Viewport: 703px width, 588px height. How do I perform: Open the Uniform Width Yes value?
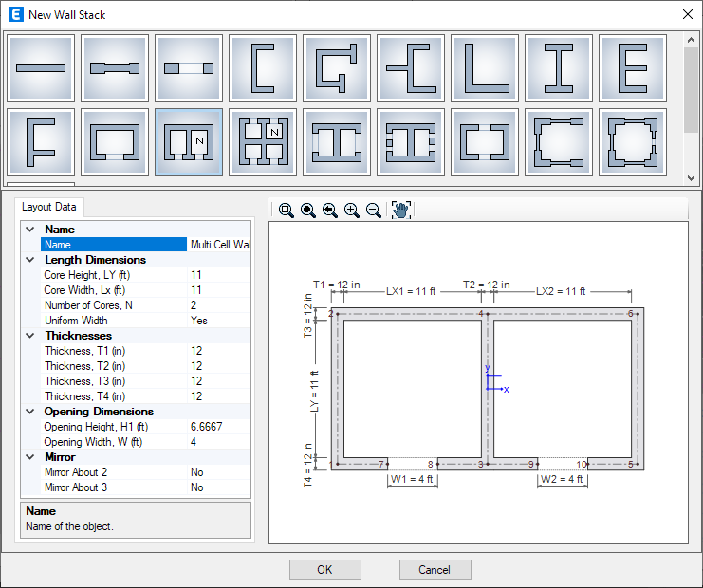click(219, 321)
